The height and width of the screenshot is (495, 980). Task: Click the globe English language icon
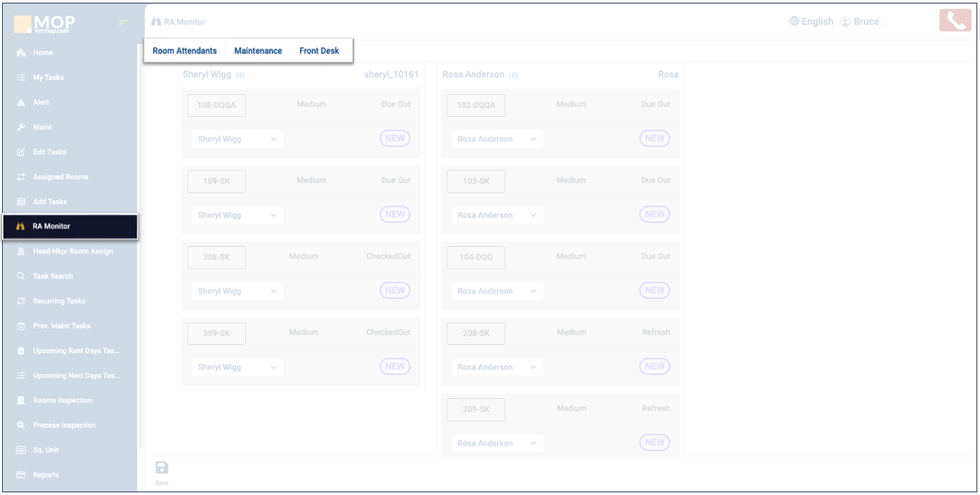coord(794,21)
